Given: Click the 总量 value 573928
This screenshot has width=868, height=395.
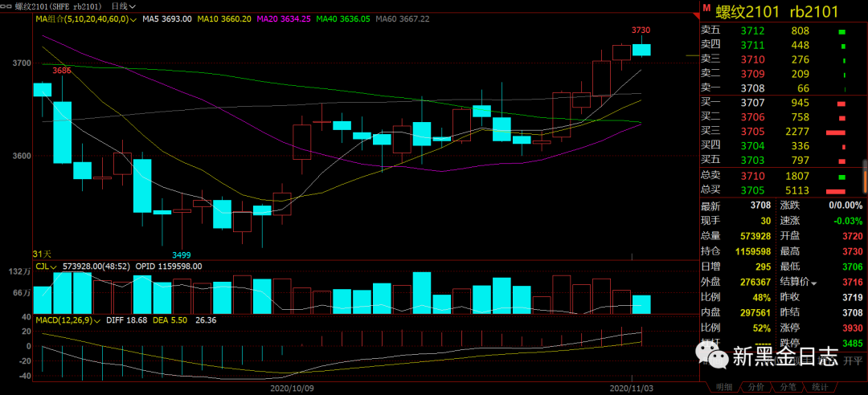Looking at the screenshot, I should tap(755, 236).
